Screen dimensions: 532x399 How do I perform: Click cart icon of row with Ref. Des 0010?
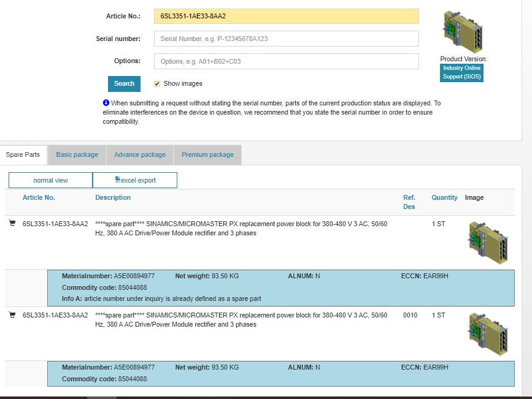pos(12,315)
